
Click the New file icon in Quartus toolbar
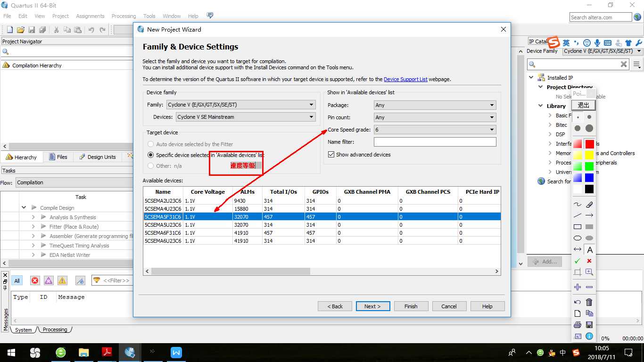pos(9,30)
